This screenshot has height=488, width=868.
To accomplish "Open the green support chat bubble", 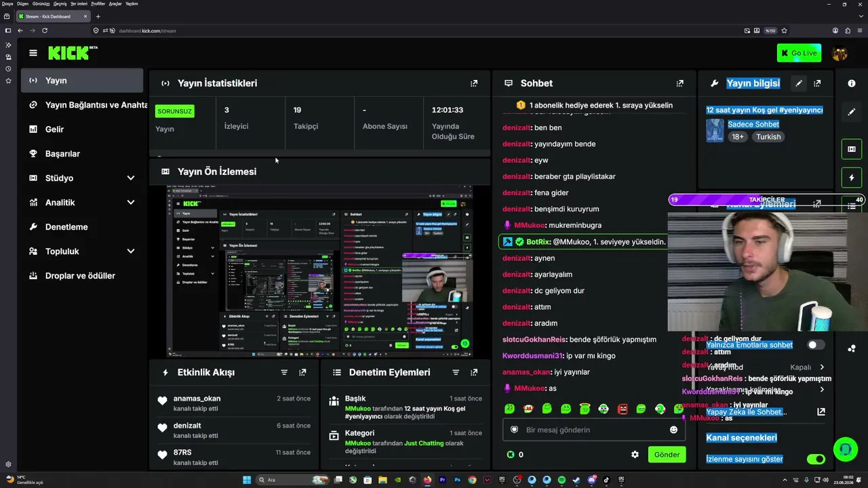I will pyautogui.click(x=845, y=449).
